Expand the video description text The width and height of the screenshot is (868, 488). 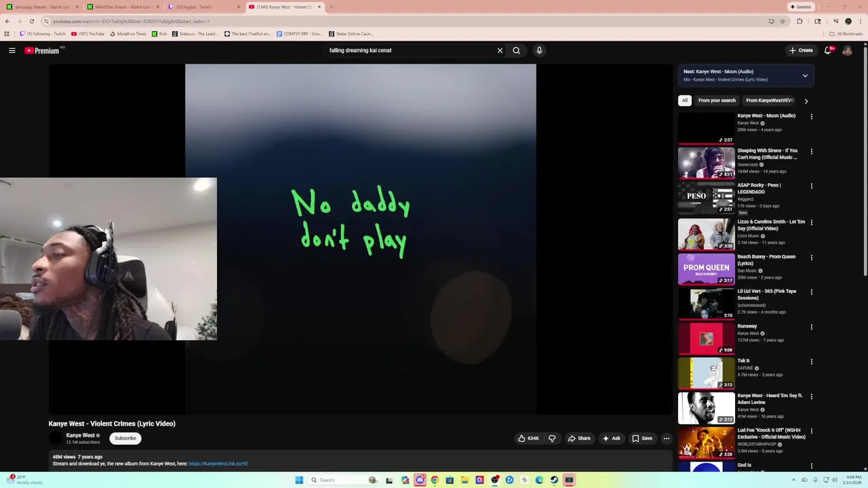(x=359, y=460)
